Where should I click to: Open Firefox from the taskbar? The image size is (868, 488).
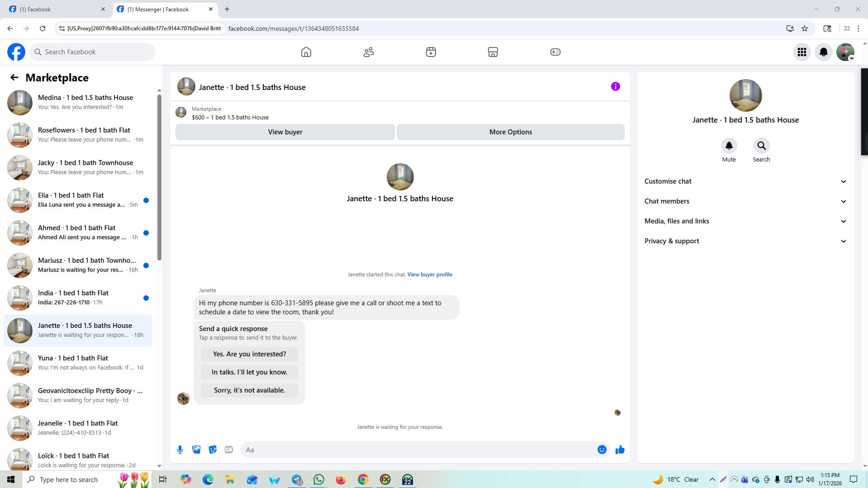[341, 479]
